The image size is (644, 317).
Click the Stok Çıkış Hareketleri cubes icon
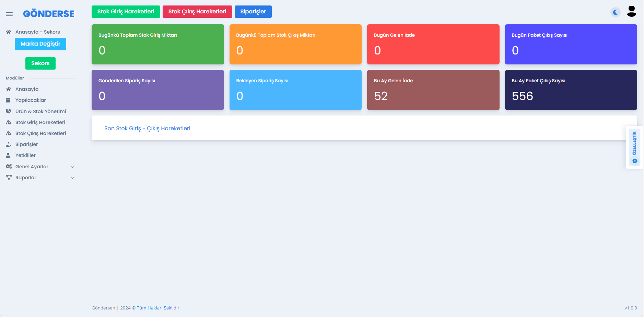click(x=8, y=133)
